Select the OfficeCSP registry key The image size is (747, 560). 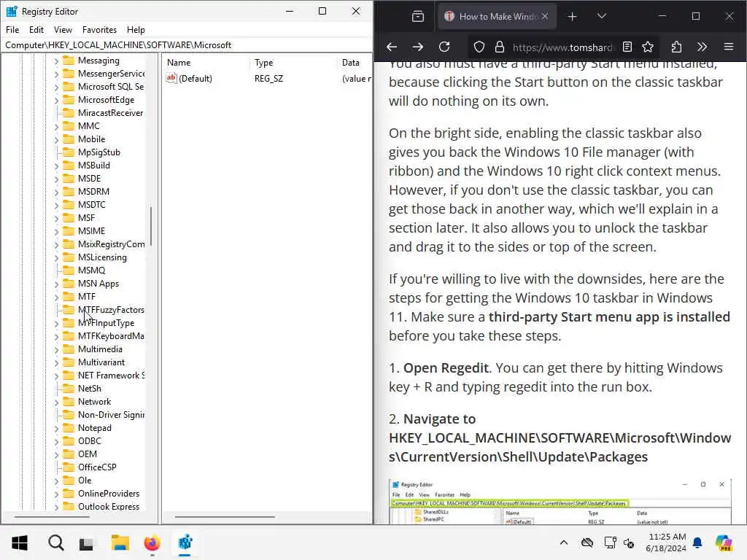(97, 467)
